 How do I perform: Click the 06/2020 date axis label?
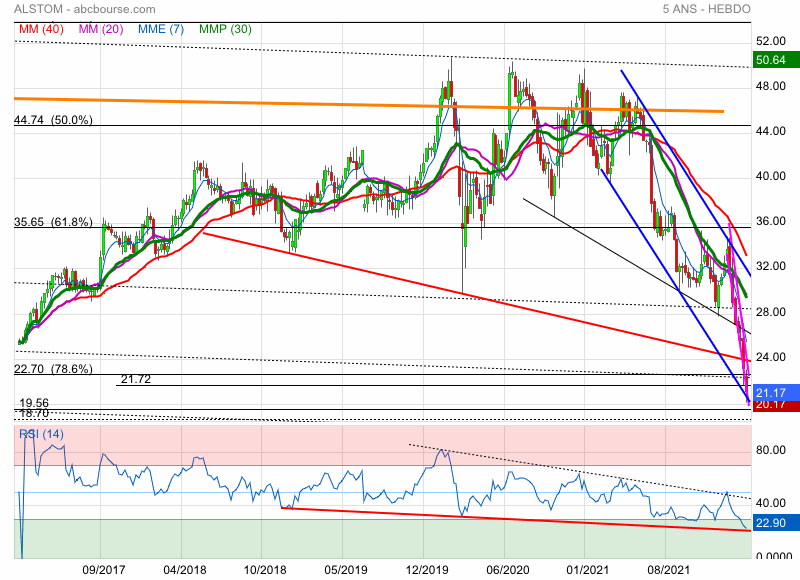(x=508, y=569)
